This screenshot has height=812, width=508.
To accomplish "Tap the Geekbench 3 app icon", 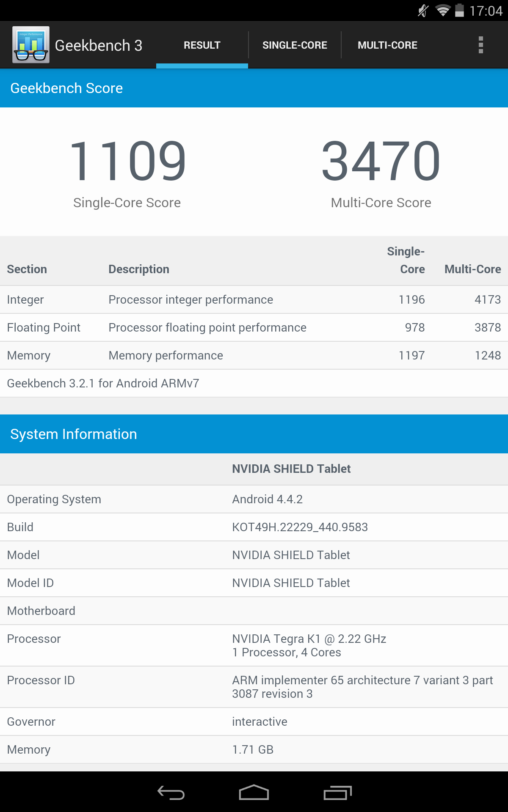I will pos(31,45).
